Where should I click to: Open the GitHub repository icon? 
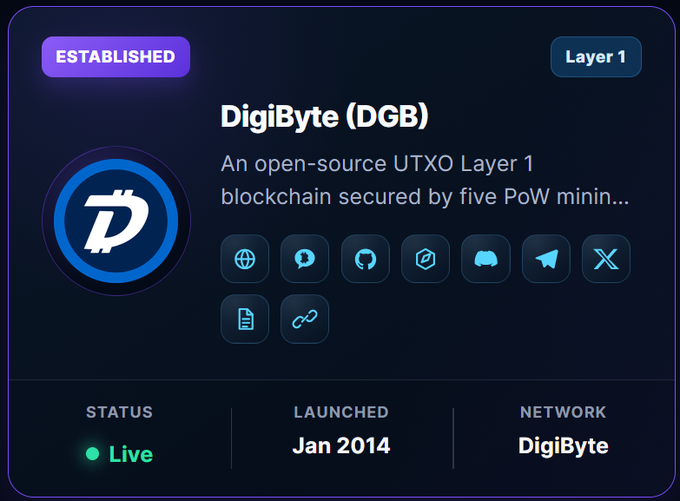click(365, 259)
